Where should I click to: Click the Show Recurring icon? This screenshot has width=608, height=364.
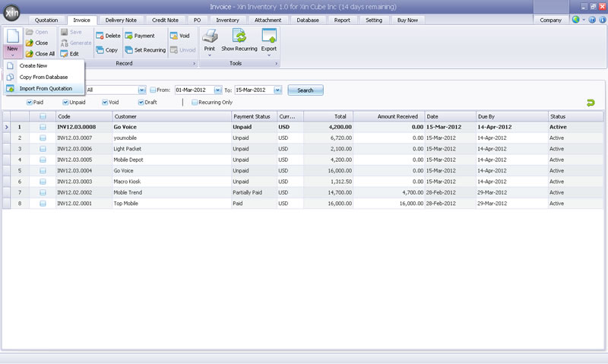(239, 36)
